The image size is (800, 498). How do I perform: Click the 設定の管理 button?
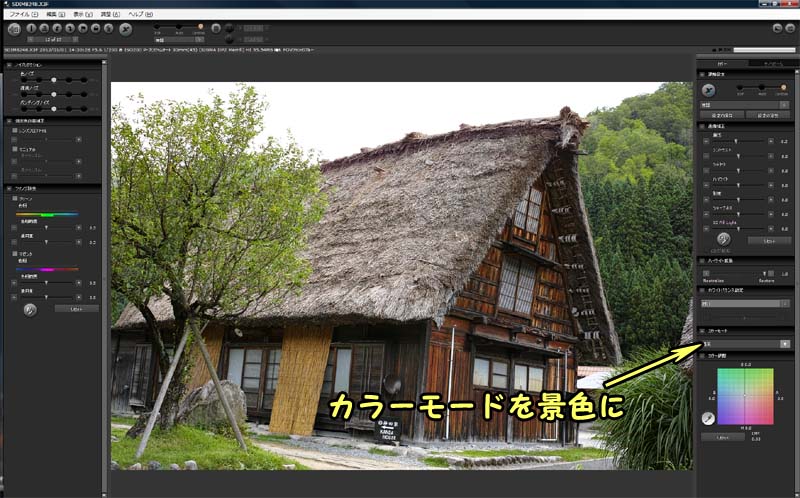click(x=768, y=115)
